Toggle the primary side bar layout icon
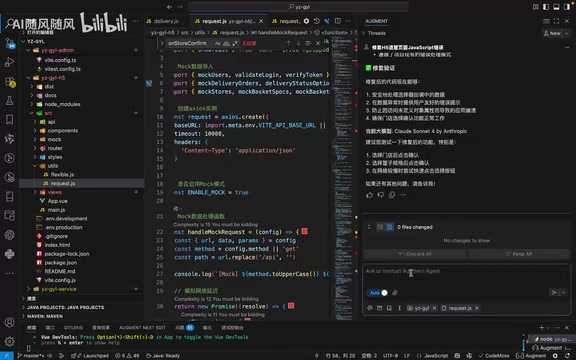The width and height of the screenshot is (576, 360). [546, 7]
